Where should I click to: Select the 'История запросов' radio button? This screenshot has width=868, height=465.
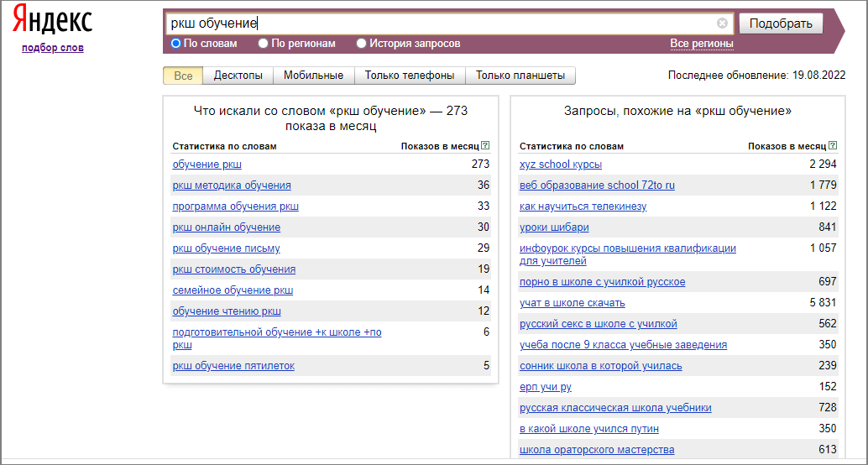tap(362, 43)
